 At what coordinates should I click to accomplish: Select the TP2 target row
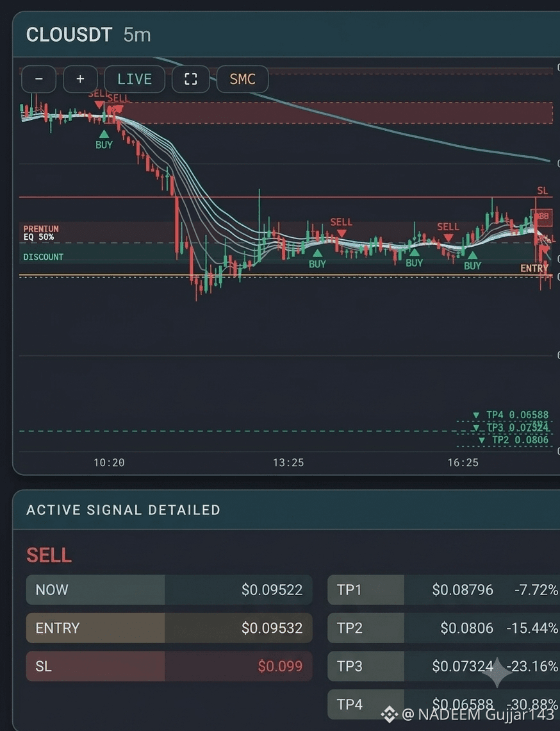(x=443, y=628)
